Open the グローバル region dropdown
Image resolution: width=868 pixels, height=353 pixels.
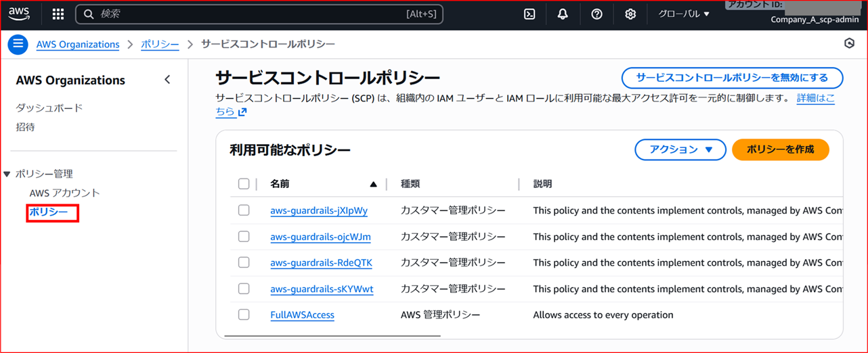(684, 14)
